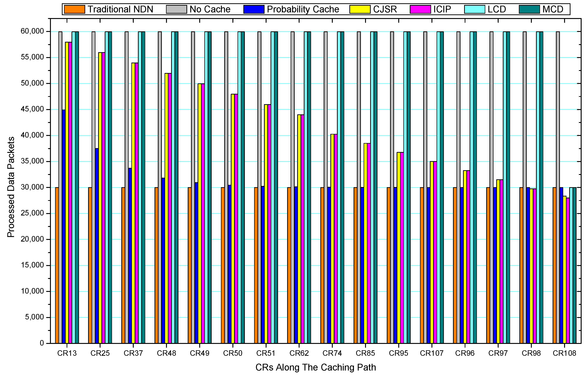Screen dimensions: 588x376
Task: Click the Processed Data Packets axis title
Action: pos(11,187)
